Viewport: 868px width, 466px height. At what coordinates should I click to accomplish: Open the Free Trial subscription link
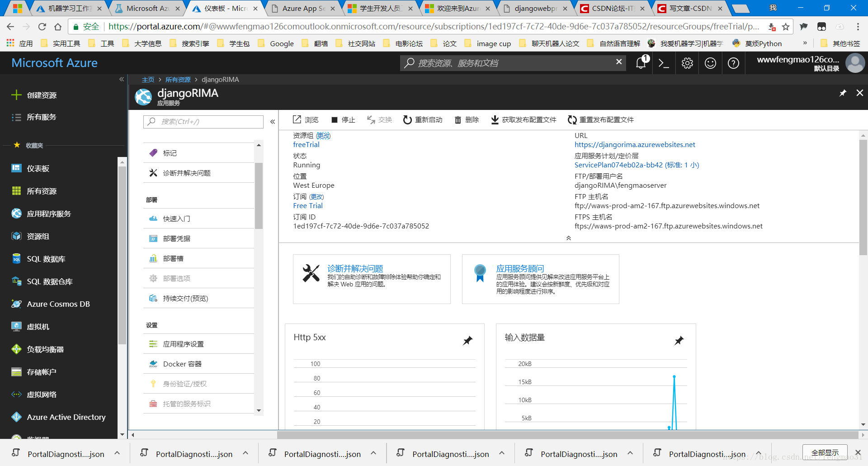[x=308, y=206]
